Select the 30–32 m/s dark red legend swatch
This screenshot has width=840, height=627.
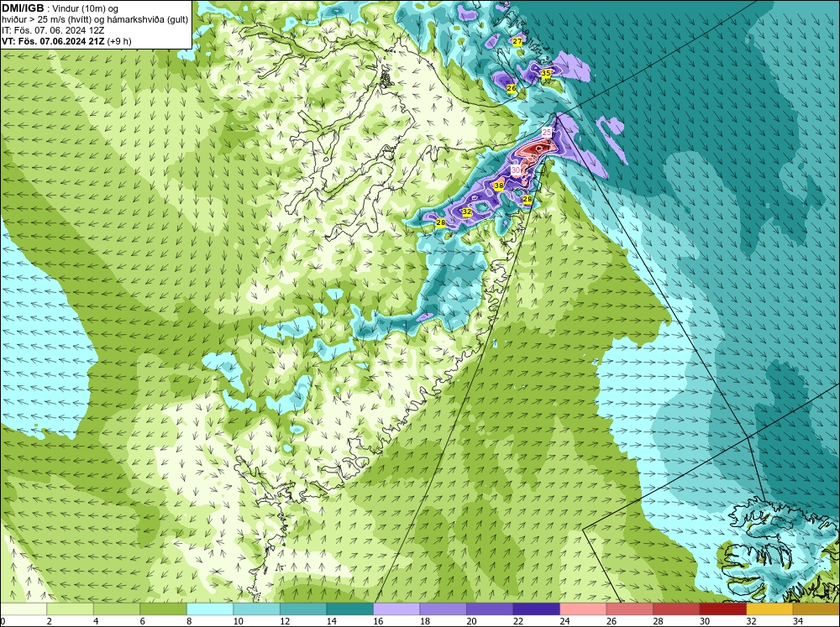[722, 609]
